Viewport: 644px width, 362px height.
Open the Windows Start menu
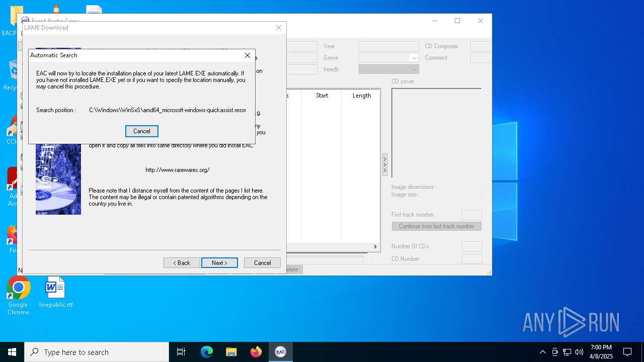(x=12, y=352)
